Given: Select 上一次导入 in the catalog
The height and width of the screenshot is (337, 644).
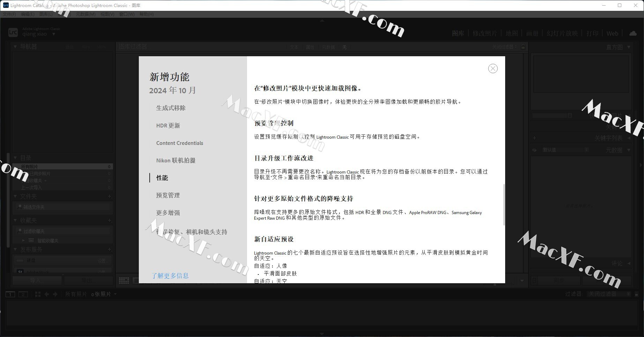Looking at the screenshot, I should click(63, 188).
